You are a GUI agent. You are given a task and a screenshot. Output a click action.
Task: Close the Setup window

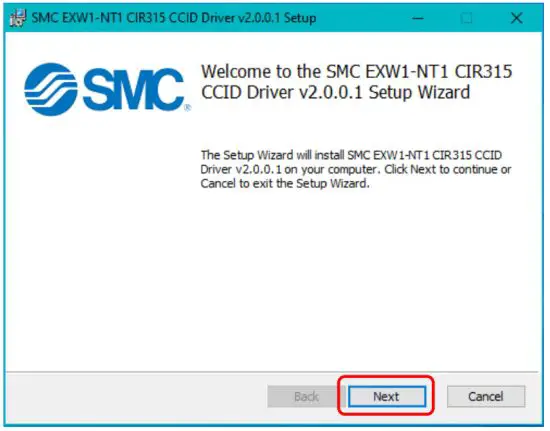click(x=516, y=18)
